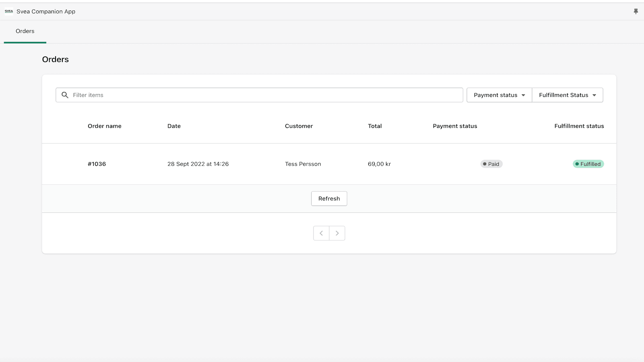
Task: Click the gray dot inside the Paid badge
Action: click(x=485, y=164)
